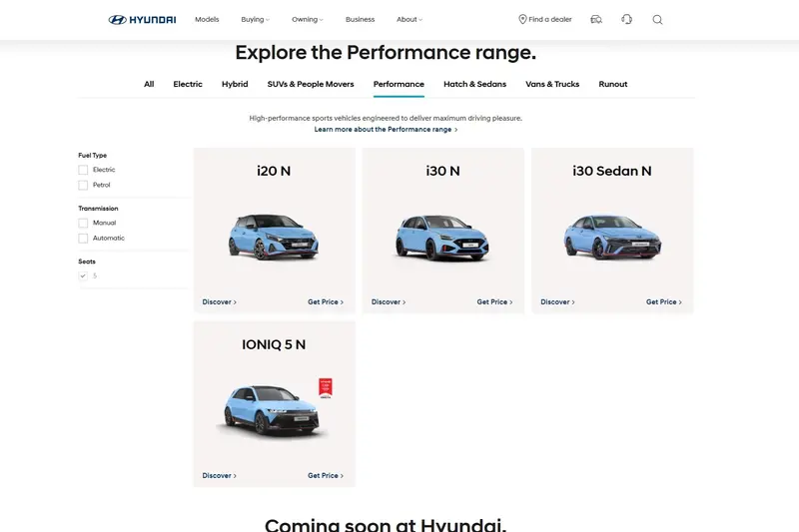Viewport: 799px width, 532px height.
Task: Select the Performance tab
Action: [399, 84]
